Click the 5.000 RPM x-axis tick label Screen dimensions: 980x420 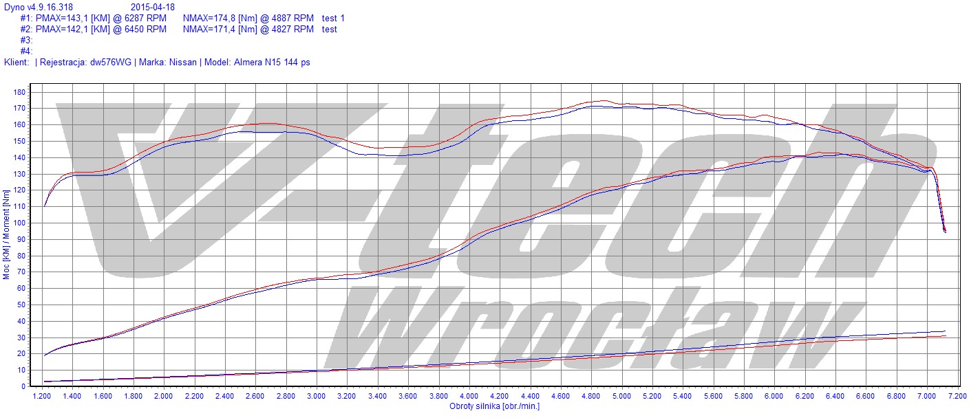(x=621, y=397)
